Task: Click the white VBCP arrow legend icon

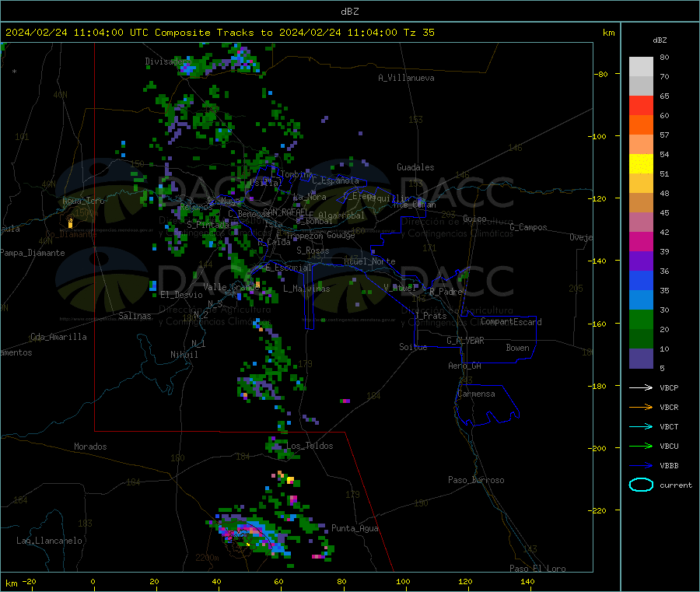Action: pos(641,387)
